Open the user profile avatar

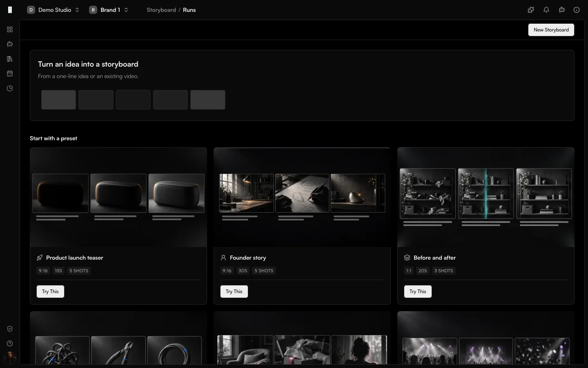[x=10, y=358]
